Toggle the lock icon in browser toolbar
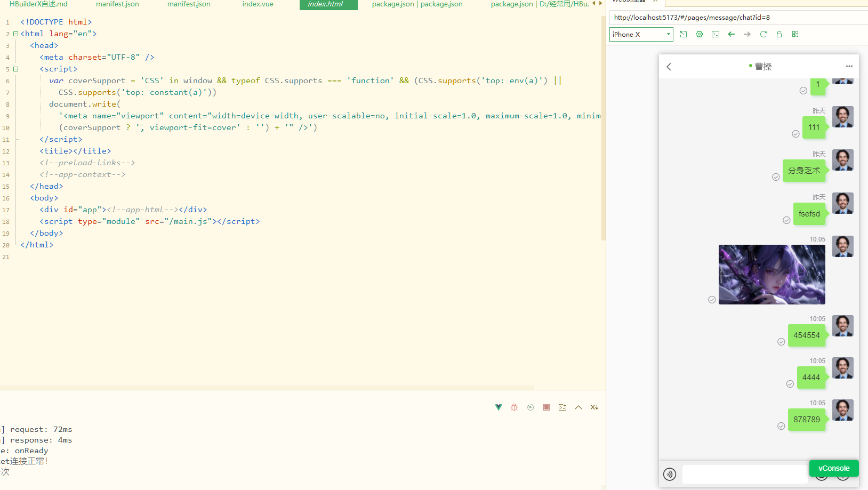This screenshot has height=490, width=868. (779, 34)
